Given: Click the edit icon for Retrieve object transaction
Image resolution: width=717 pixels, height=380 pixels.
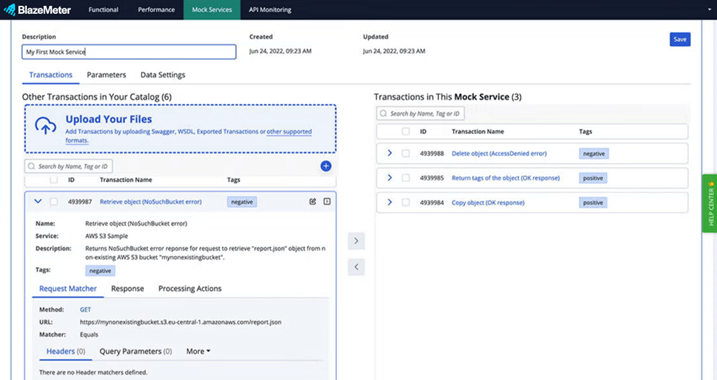Looking at the screenshot, I should pos(313,202).
